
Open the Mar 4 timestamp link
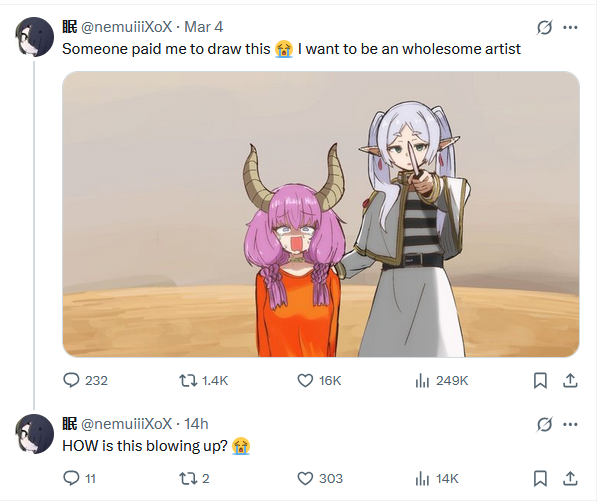point(203,27)
